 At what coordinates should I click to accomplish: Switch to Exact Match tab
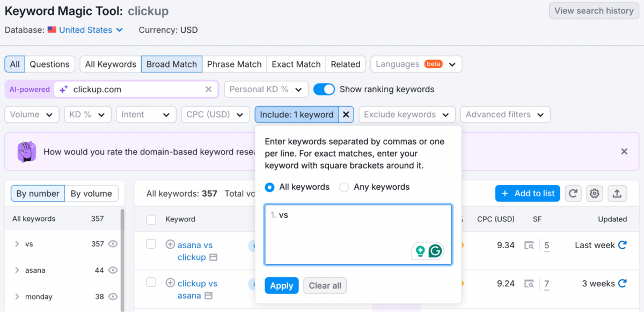coord(296,64)
